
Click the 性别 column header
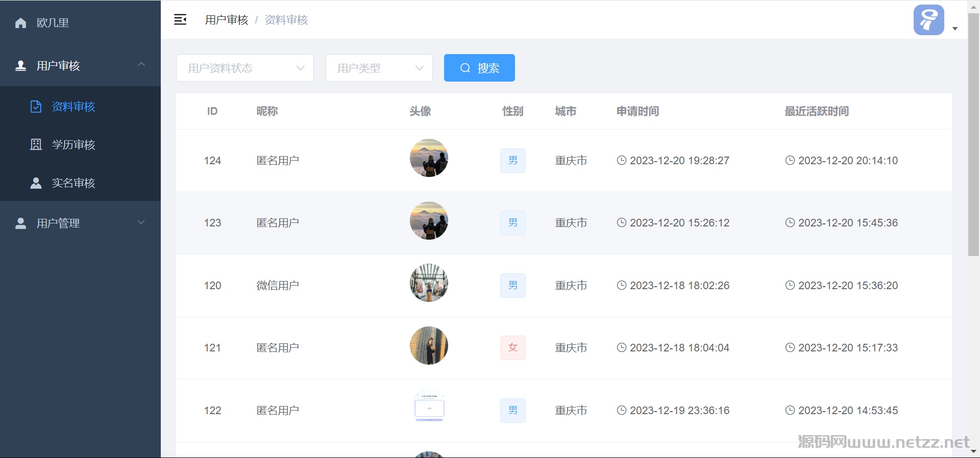(x=513, y=111)
